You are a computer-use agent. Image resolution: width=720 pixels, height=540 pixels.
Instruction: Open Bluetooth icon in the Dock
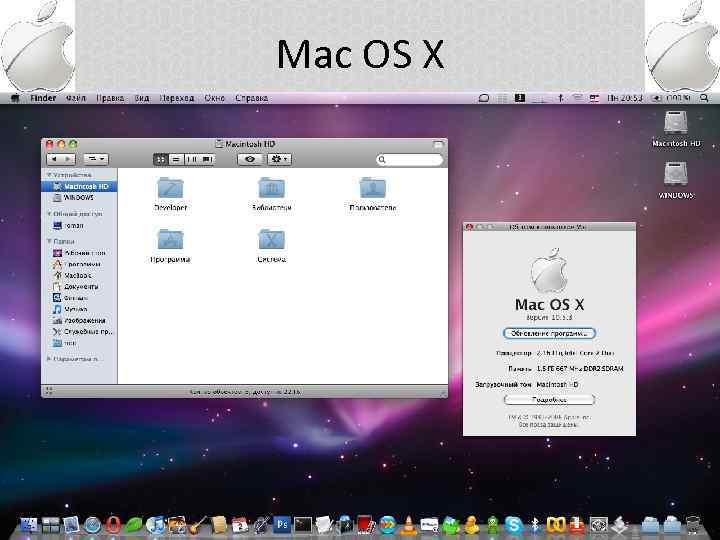click(x=535, y=525)
